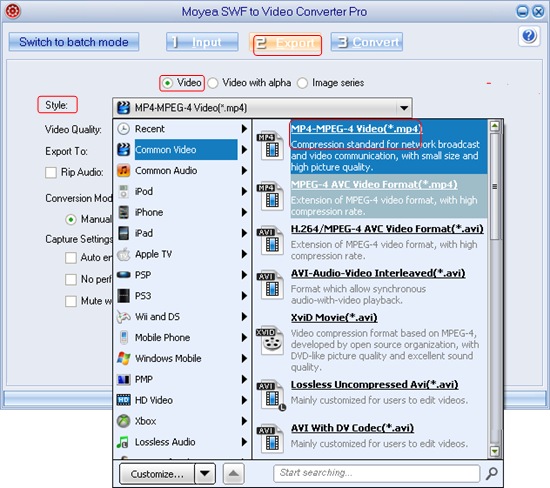The width and height of the screenshot is (550, 488).
Task: Go to the Convert step tab
Action: [367, 42]
